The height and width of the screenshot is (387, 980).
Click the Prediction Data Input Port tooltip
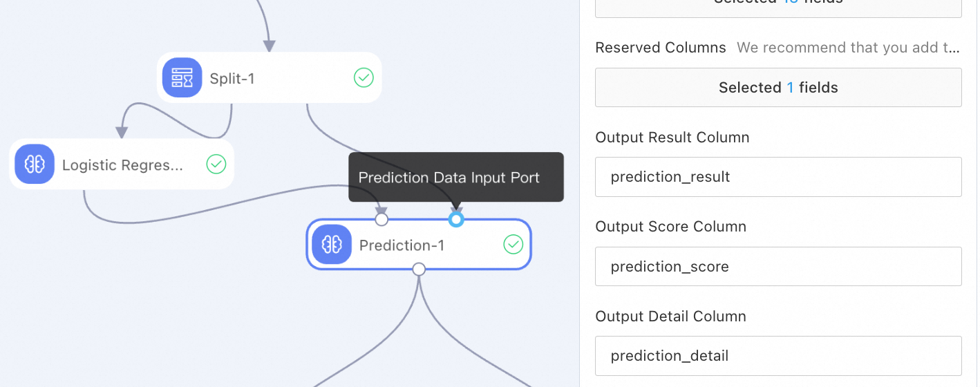(x=449, y=178)
